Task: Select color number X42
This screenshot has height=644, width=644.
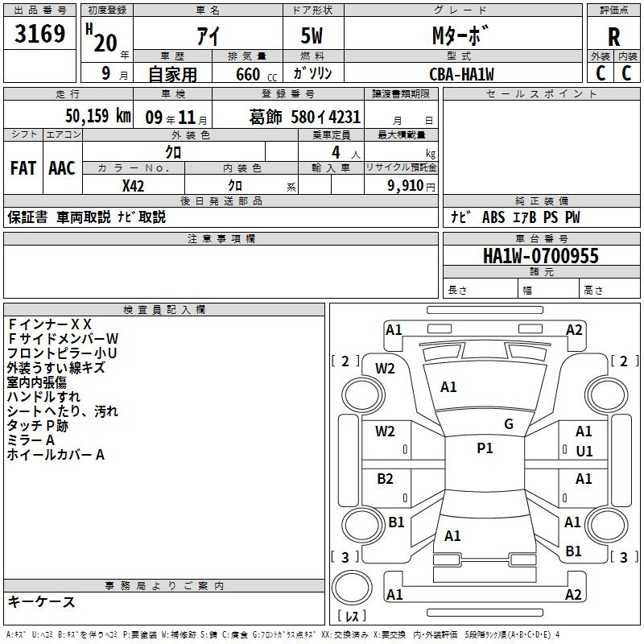Action: pos(134,185)
